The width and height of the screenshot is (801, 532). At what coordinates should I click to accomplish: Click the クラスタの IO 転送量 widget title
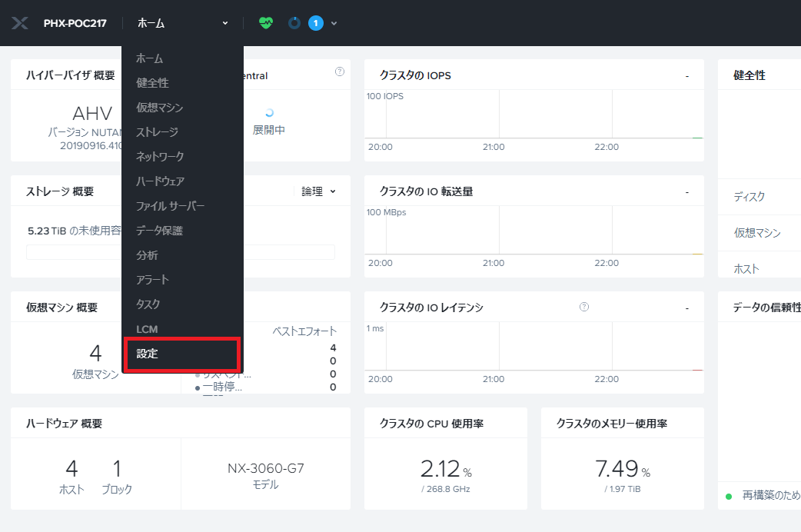[426, 191]
